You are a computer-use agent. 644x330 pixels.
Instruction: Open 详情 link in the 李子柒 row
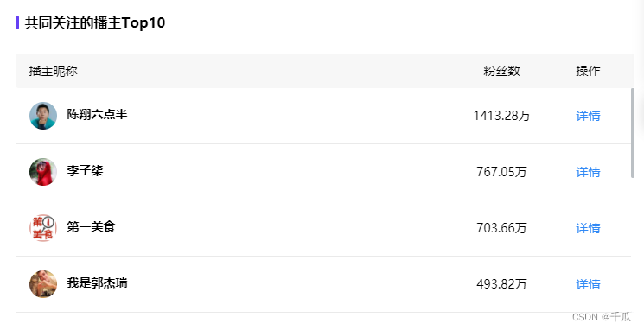point(588,172)
